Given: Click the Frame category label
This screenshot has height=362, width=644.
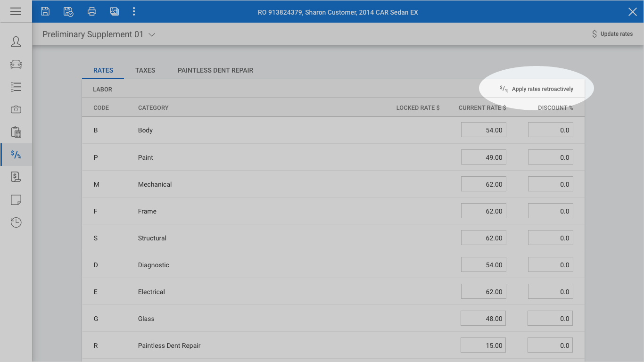Looking at the screenshot, I should point(147,211).
